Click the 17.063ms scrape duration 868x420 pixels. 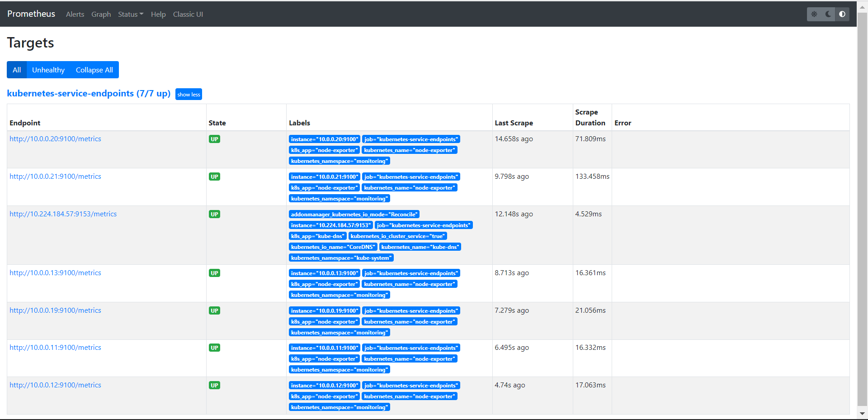pyautogui.click(x=590, y=385)
